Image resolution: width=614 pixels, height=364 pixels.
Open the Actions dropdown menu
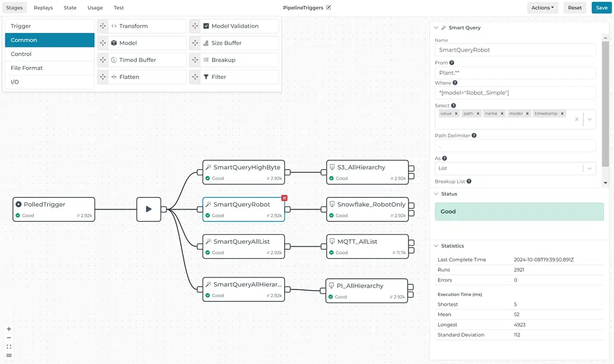[542, 7]
